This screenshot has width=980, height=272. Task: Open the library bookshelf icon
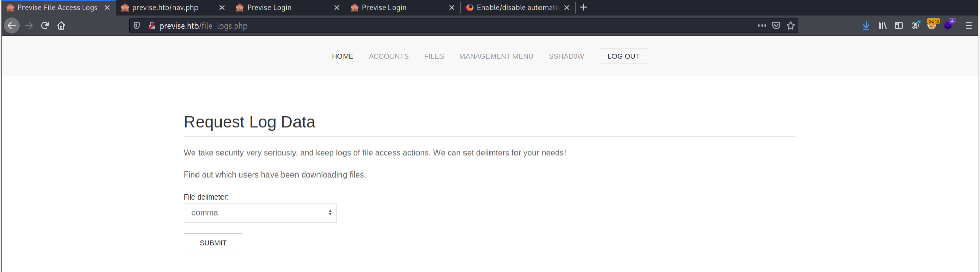point(883,26)
